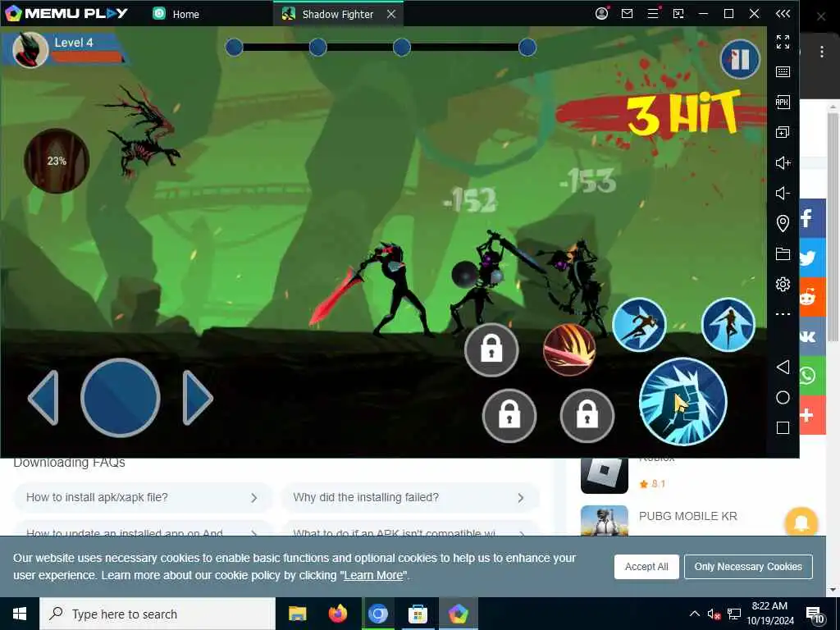This screenshot has width=840, height=630.
Task: Open MEmu account profile icon
Action: pos(601,13)
